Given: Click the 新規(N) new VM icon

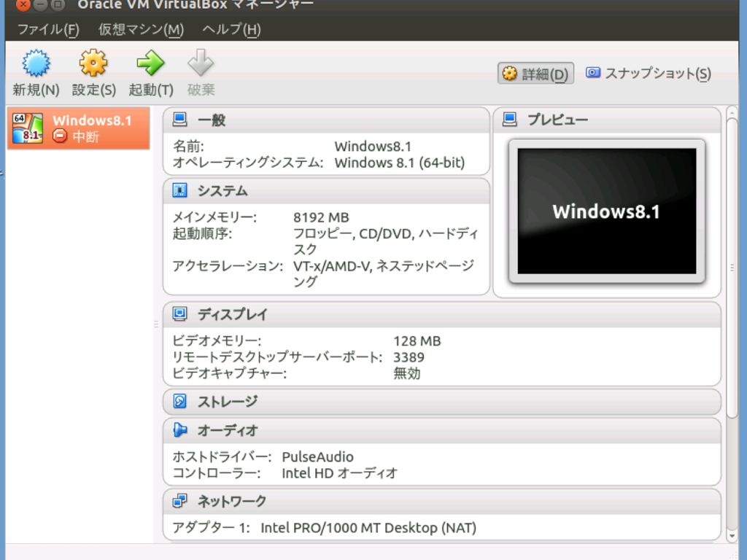Looking at the screenshot, I should 36,63.
